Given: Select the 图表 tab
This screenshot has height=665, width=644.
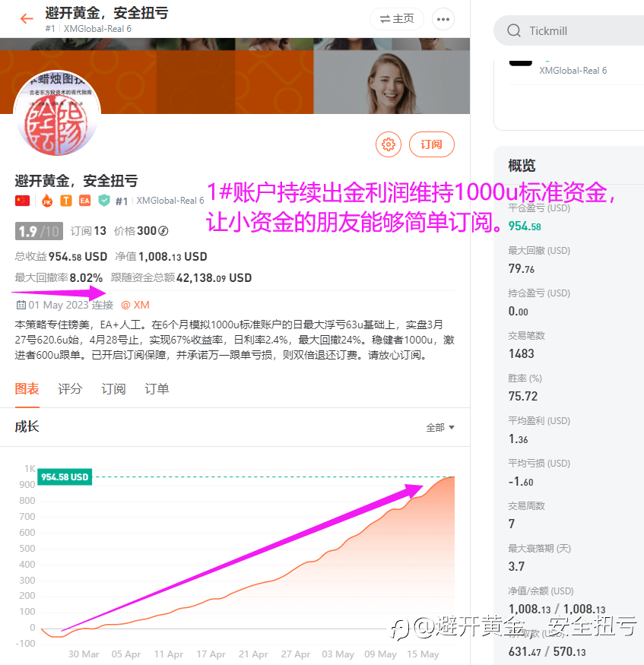Looking at the screenshot, I should (x=27, y=389).
